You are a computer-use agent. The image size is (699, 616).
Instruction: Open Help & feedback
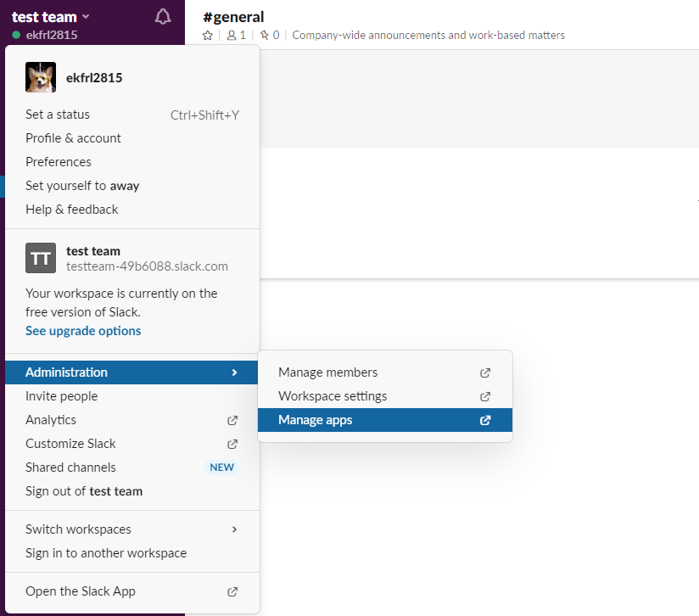click(132, 210)
